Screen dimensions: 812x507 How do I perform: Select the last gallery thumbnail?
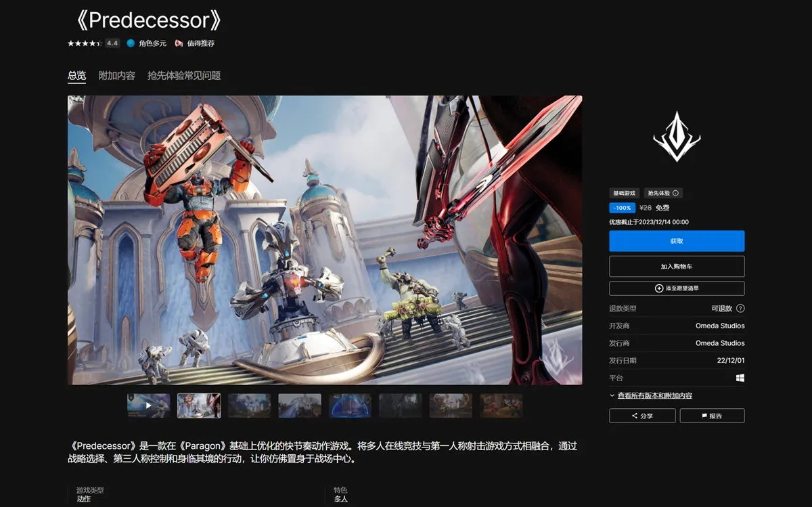pyautogui.click(x=501, y=405)
